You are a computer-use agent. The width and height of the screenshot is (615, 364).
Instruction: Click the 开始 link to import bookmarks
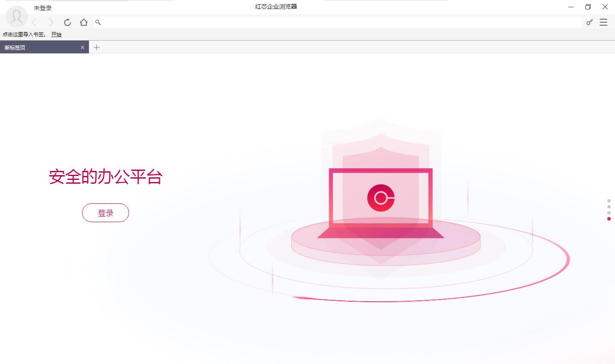point(56,35)
